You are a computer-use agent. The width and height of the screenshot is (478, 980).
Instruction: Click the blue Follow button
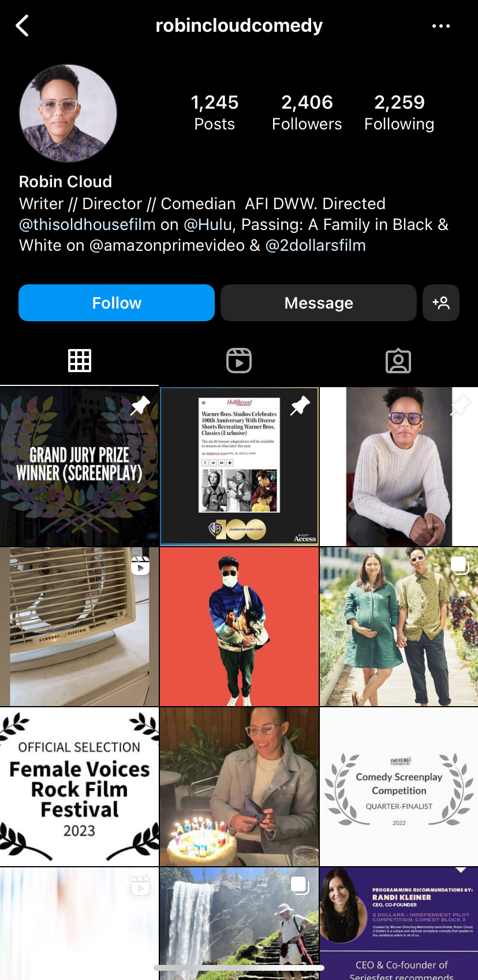[117, 303]
